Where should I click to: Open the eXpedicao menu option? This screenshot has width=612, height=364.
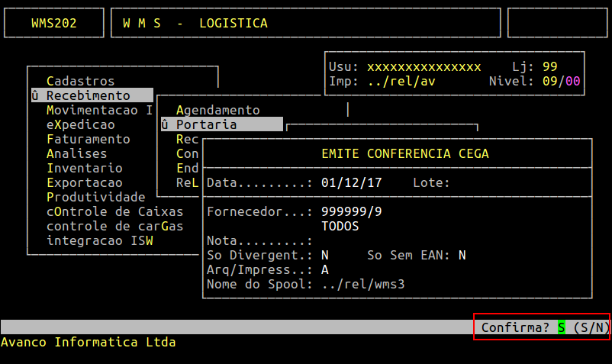[x=80, y=124]
